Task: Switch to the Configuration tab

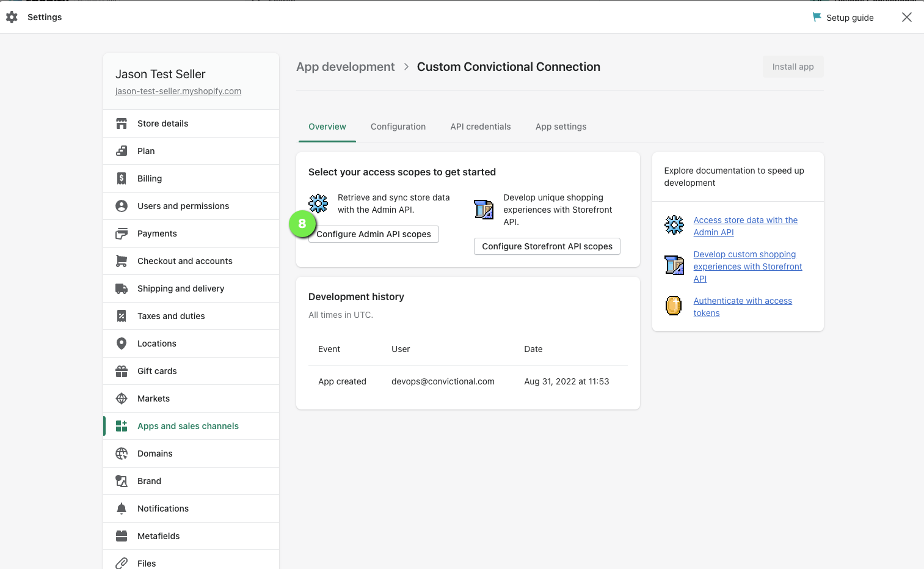Action: [x=398, y=127]
